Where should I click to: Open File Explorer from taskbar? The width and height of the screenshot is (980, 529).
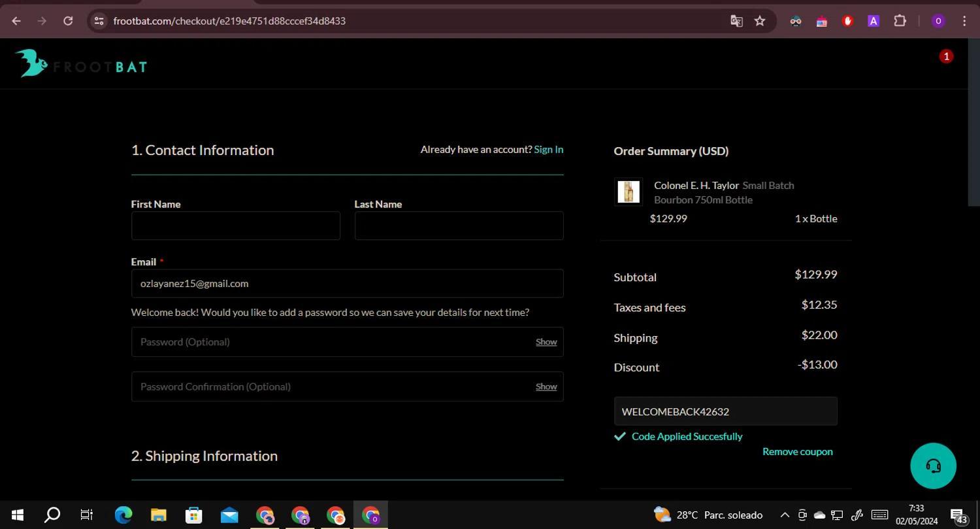click(x=158, y=515)
